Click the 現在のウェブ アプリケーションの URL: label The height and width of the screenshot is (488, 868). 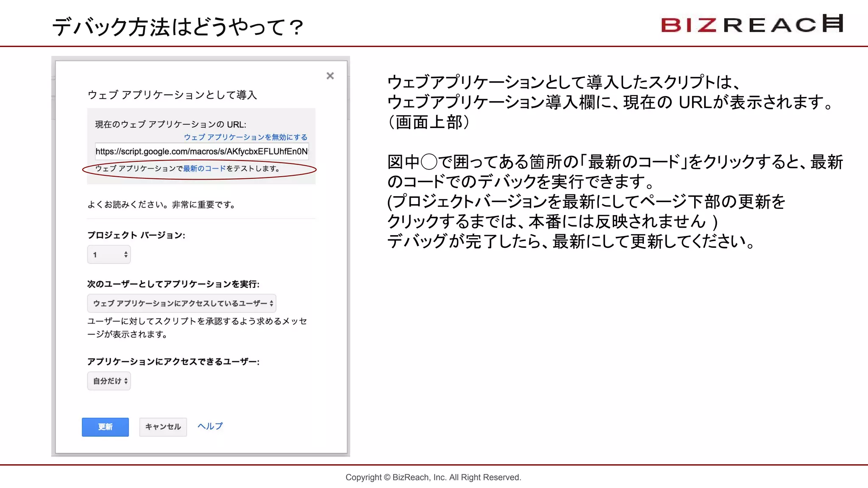(170, 125)
